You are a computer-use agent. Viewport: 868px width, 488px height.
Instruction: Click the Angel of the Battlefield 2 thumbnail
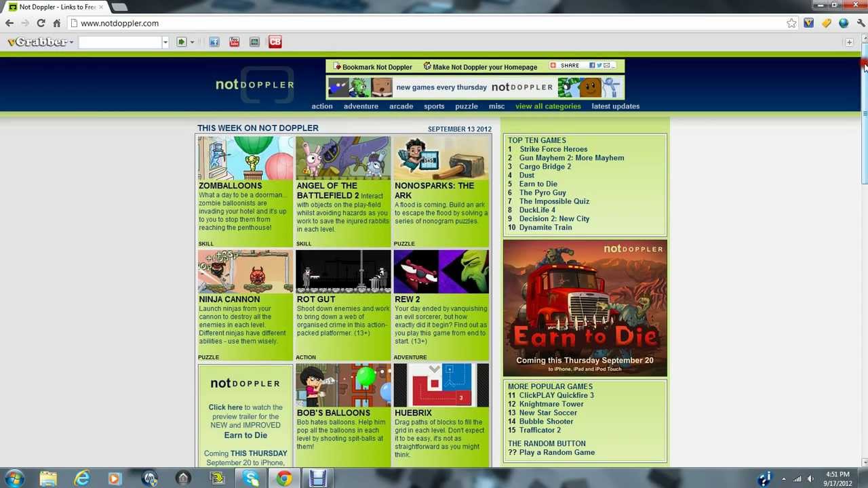343,159
